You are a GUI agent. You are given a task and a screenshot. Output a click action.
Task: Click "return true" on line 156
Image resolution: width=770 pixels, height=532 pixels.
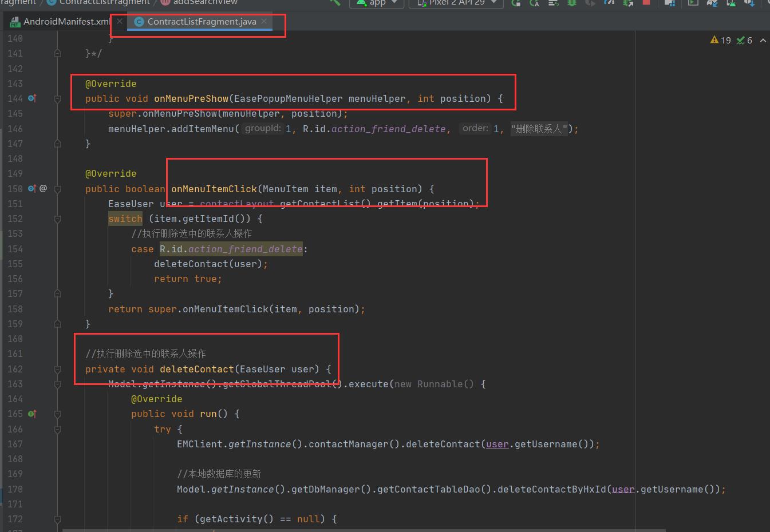(185, 279)
